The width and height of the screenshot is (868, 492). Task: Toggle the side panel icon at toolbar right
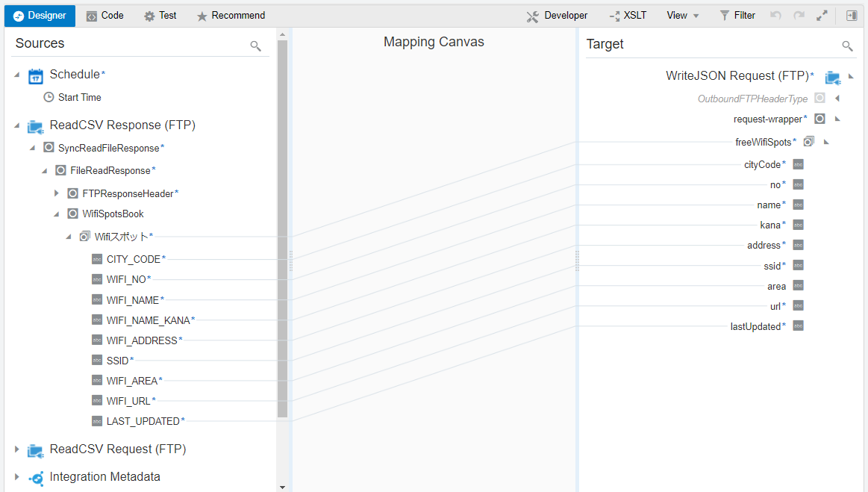pos(852,16)
